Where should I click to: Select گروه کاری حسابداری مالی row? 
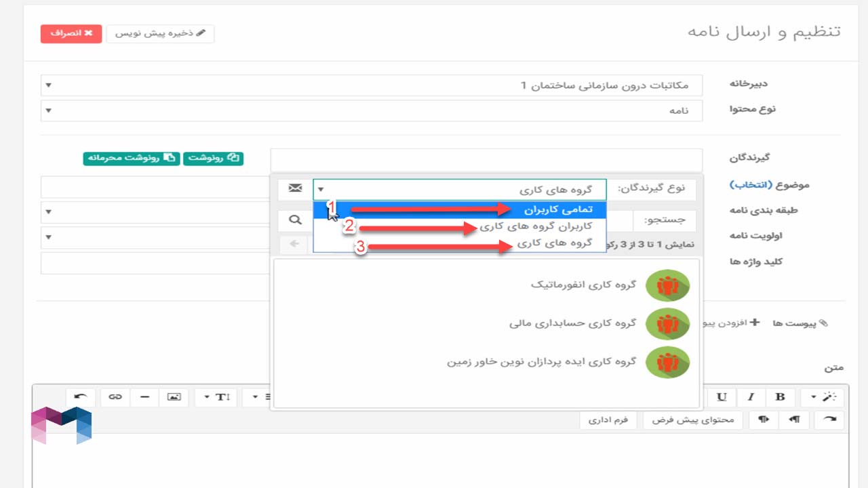coord(486,324)
